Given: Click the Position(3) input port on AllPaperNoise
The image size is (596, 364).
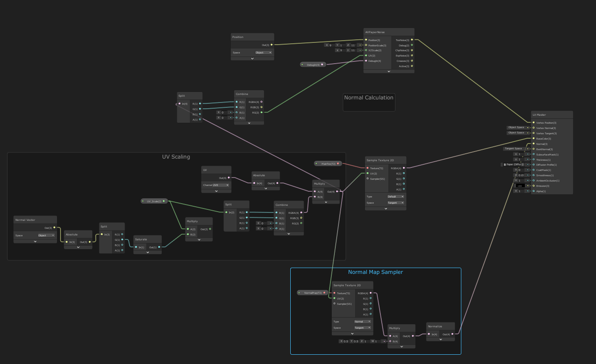Looking at the screenshot, I should [366, 40].
